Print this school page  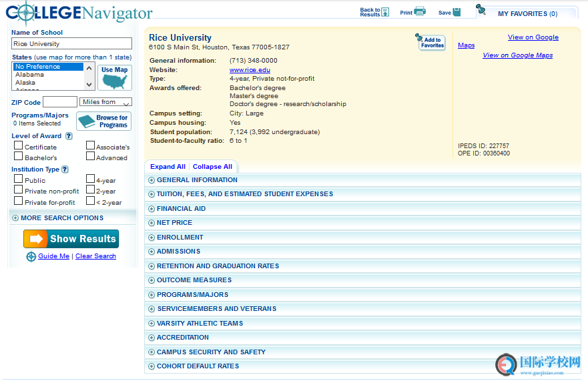[x=412, y=12]
